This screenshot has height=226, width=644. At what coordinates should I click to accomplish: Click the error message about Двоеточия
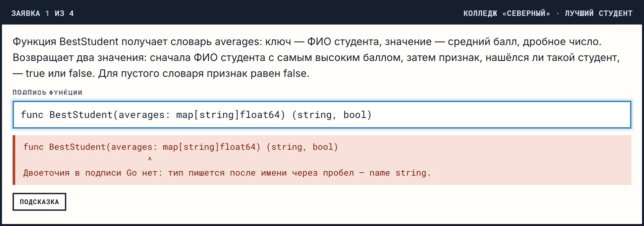click(x=227, y=173)
